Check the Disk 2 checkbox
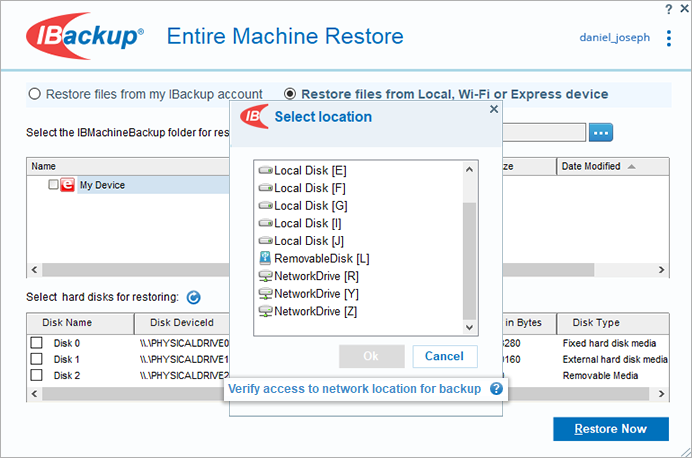Screen dimensions: 692x458 (37, 375)
